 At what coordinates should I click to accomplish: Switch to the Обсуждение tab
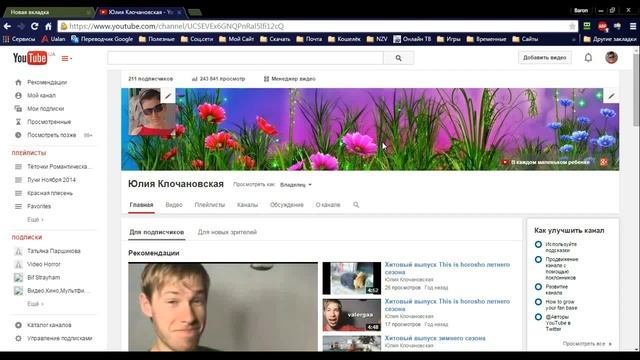click(287, 205)
